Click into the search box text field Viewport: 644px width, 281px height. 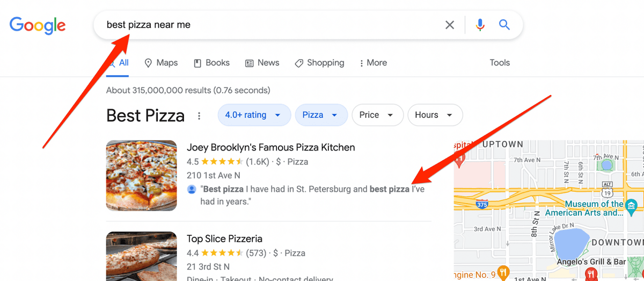(x=268, y=25)
